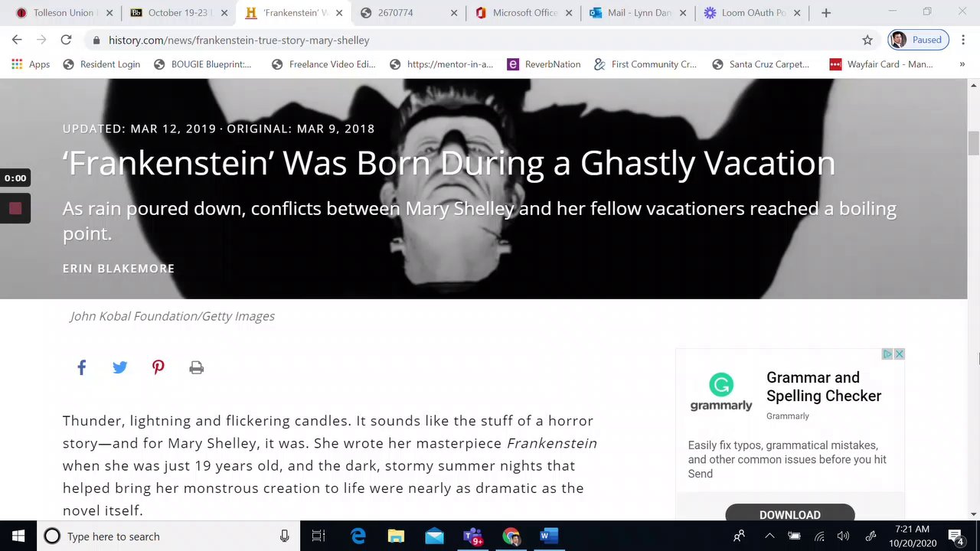
Task: Open AdChoices info icon on ad
Action: [x=887, y=354]
